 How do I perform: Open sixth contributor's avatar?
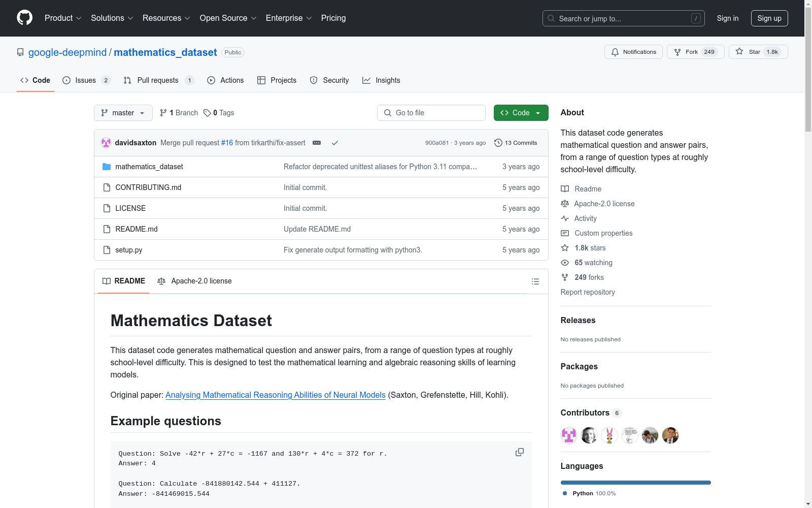click(670, 435)
